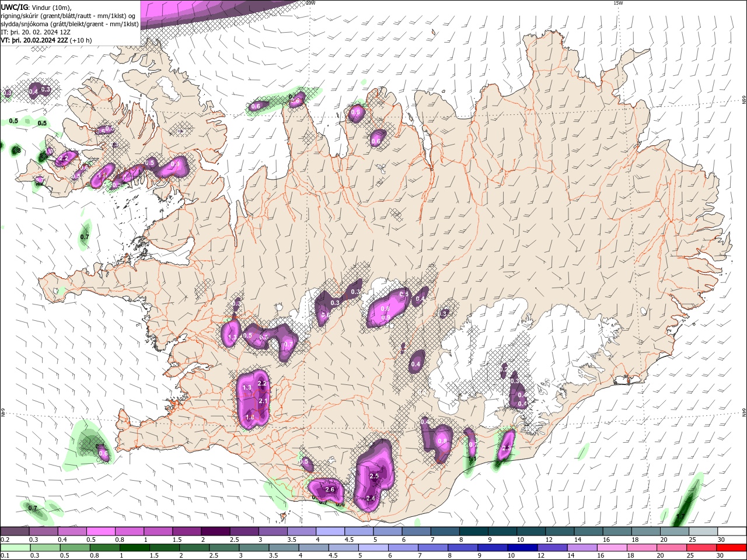Click the palest green rain swatch between 0.1 and 0.3

pos(16,548)
